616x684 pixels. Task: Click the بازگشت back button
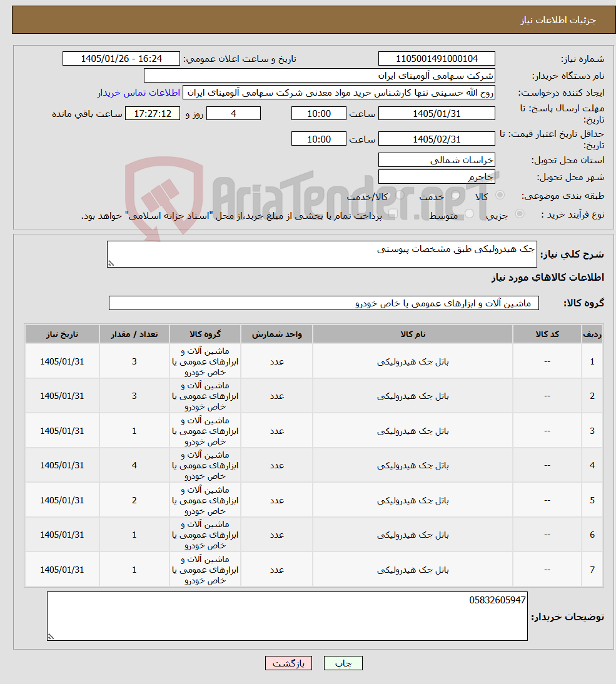pyautogui.click(x=288, y=663)
